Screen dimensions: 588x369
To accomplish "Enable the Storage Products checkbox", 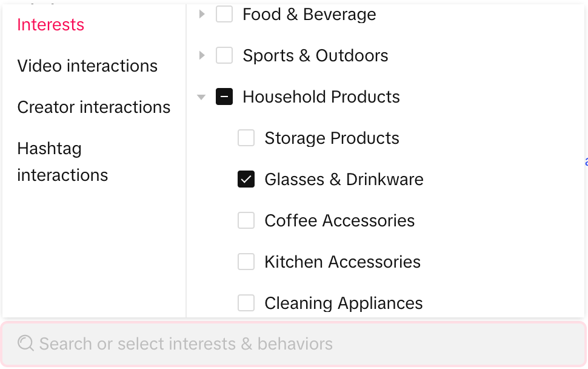I will pos(246,138).
